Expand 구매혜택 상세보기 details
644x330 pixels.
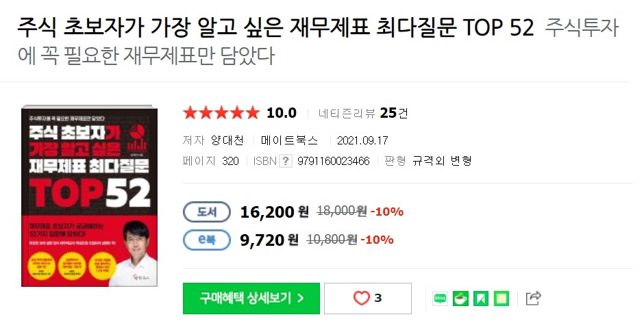[251, 299]
